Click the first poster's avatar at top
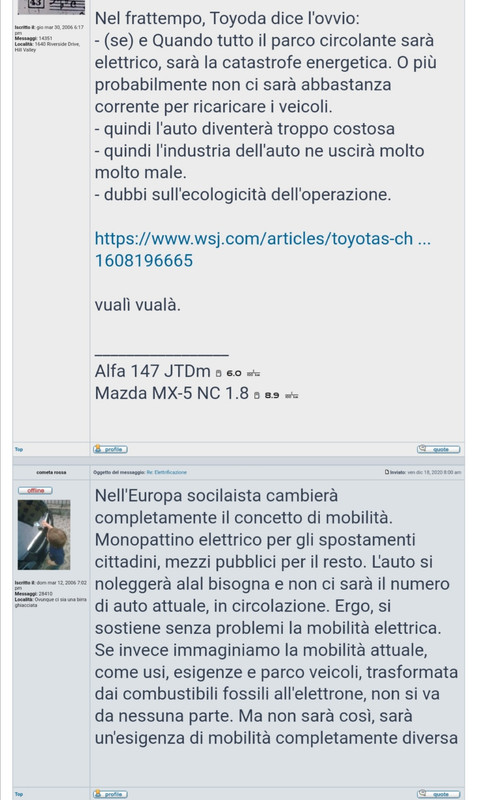The width and height of the screenshot is (477, 800). click(x=51, y=7)
